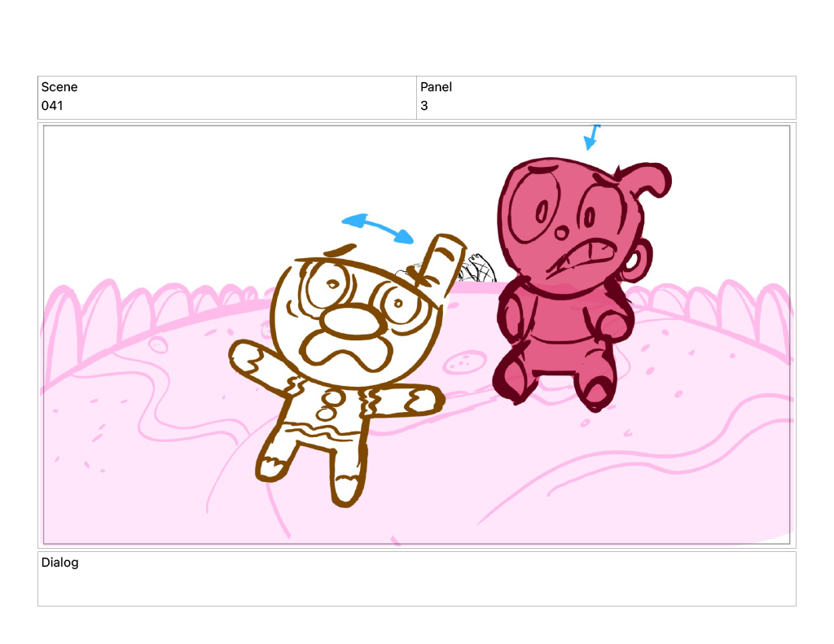The width and height of the screenshot is (834, 644).
Task: Select the panel number 3
Action: [x=424, y=106]
